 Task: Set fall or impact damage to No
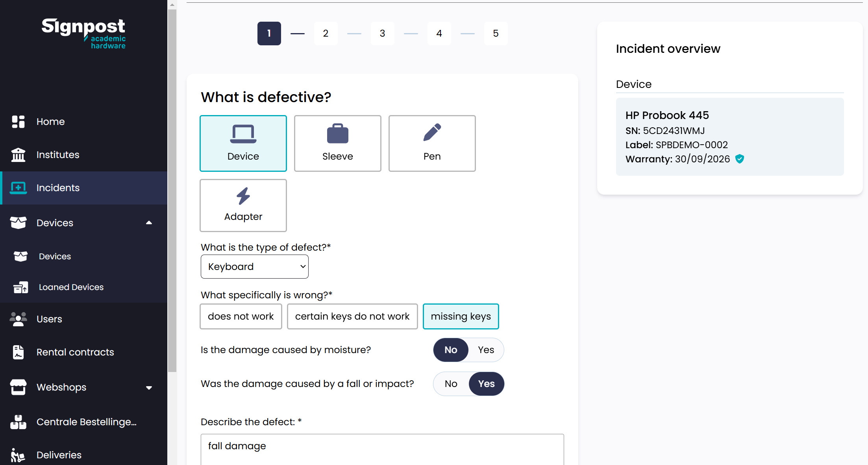[451, 384]
